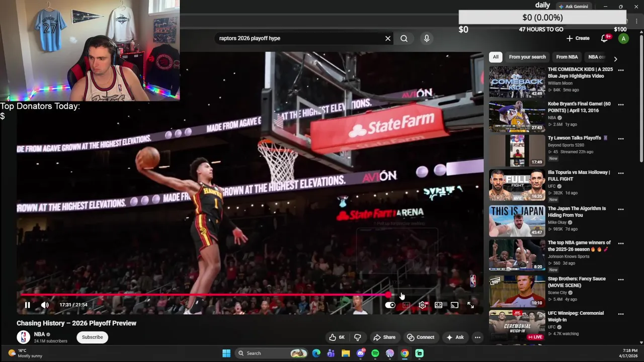644x362 pixels.
Task: Switch to theater mode view
Action: tap(438, 305)
